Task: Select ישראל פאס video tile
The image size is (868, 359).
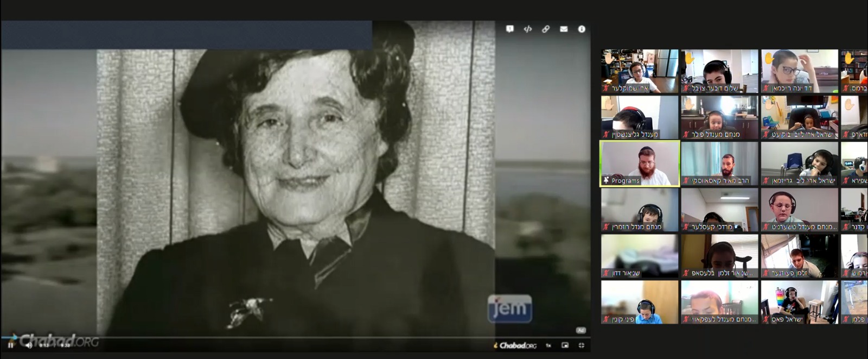Action: (x=799, y=302)
